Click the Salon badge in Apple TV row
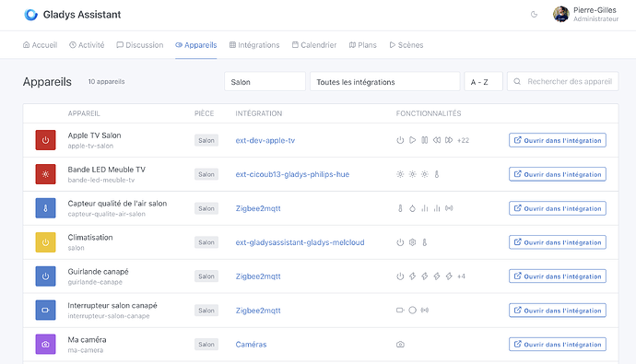Viewport: 636px width, 364px height. [x=206, y=140]
